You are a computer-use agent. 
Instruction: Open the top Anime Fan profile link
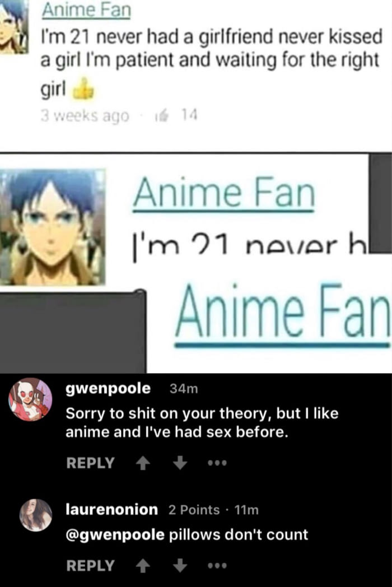(86, 10)
